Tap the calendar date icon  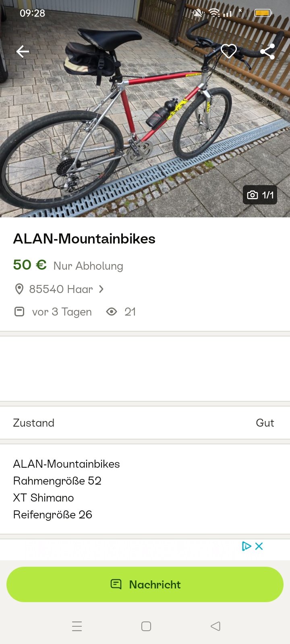click(19, 312)
